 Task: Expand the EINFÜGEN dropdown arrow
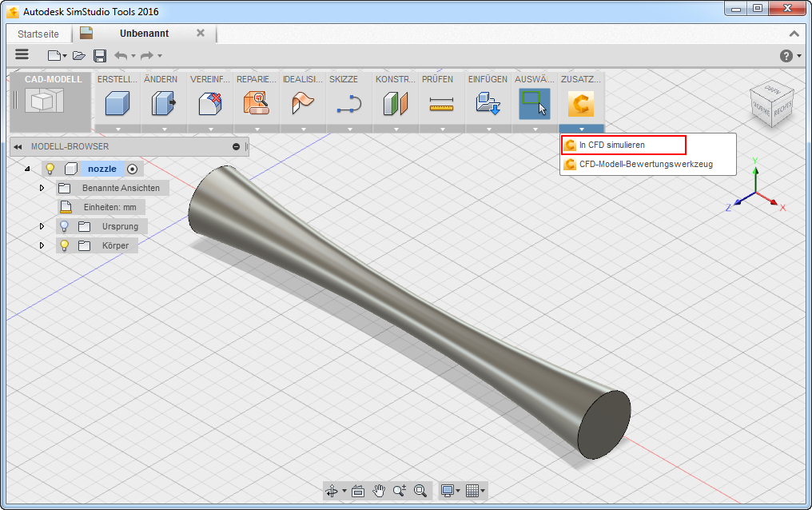point(489,129)
